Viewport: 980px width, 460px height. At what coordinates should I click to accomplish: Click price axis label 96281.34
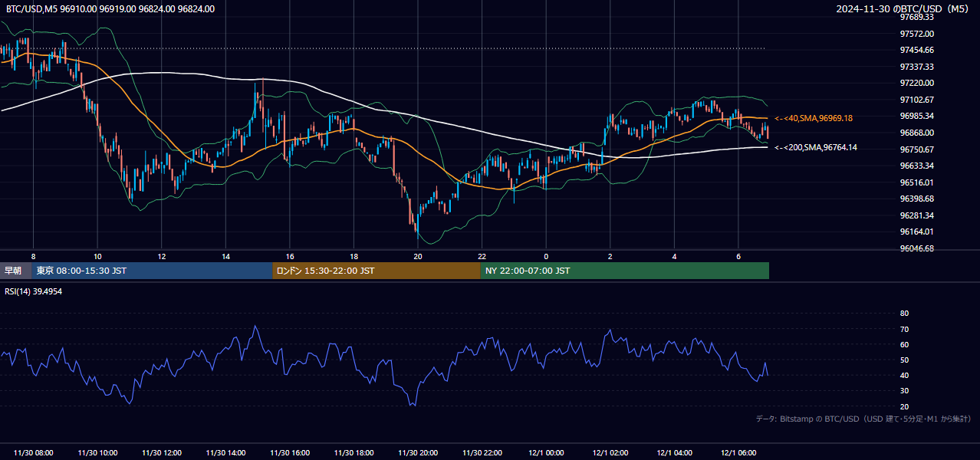tap(917, 215)
